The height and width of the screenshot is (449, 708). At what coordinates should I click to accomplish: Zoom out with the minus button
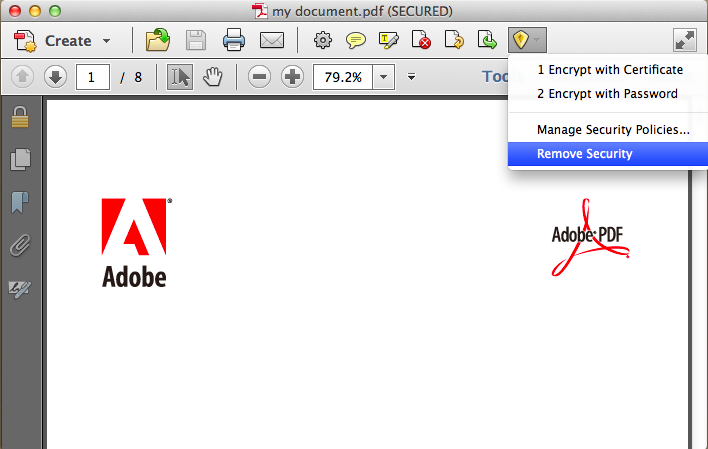click(259, 77)
